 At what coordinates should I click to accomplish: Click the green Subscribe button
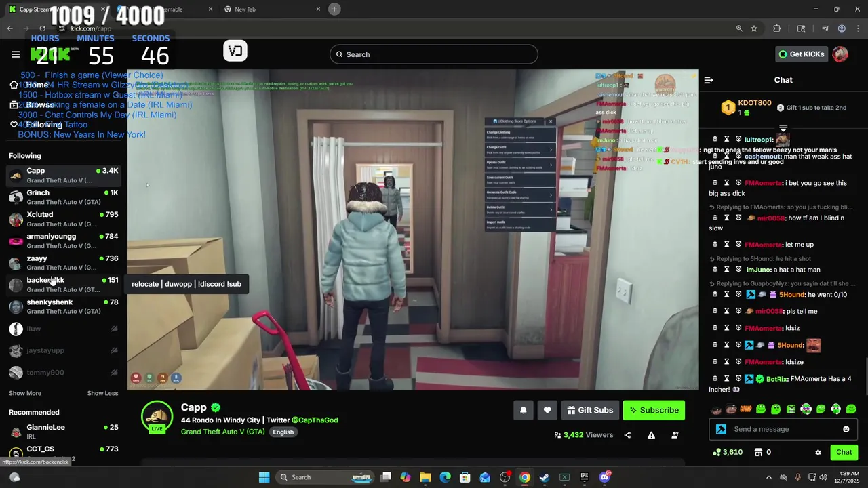654,410
